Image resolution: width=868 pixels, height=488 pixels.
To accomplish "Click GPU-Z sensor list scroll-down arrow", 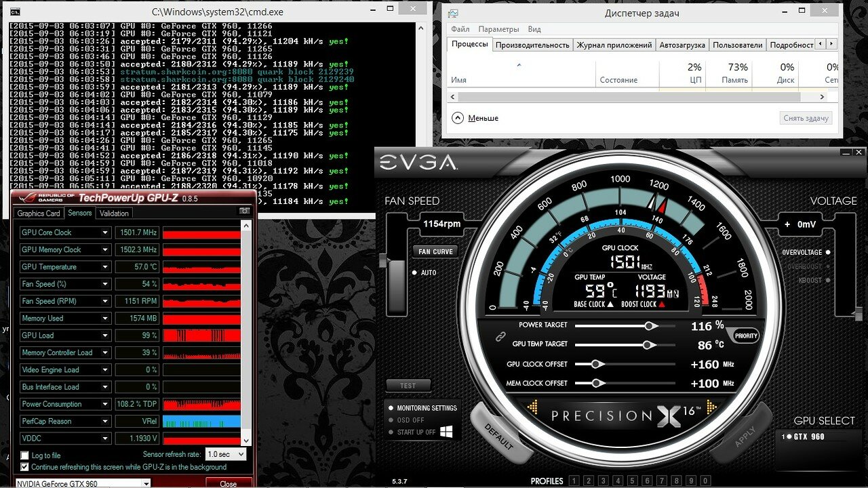I will click(247, 441).
